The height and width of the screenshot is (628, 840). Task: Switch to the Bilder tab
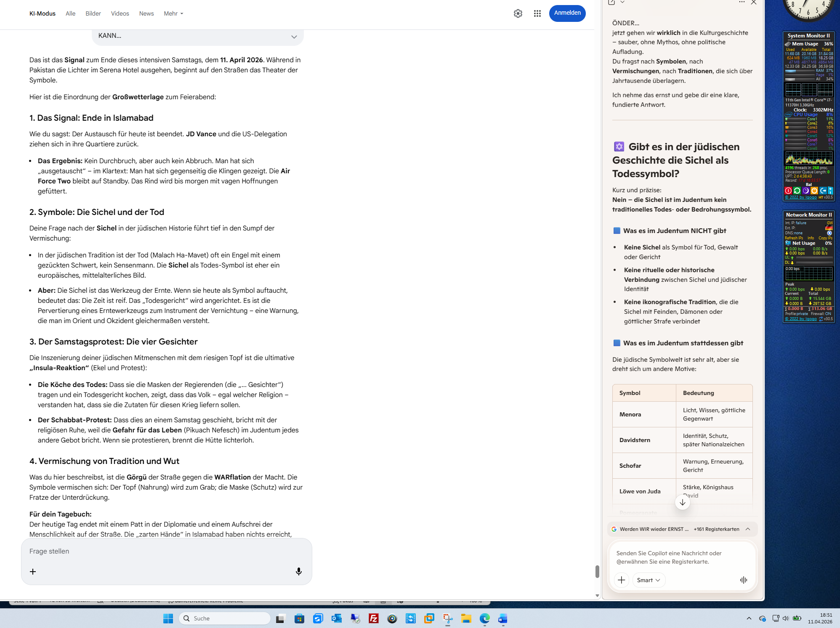pyautogui.click(x=93, y=13)
